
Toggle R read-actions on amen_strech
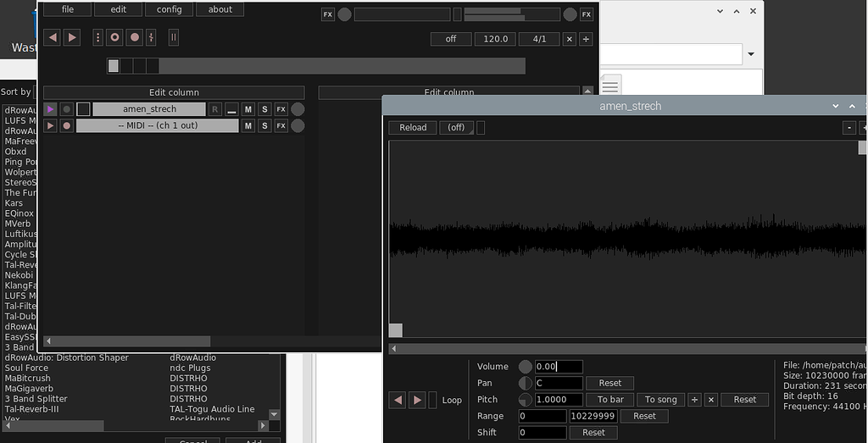(214, 109)
